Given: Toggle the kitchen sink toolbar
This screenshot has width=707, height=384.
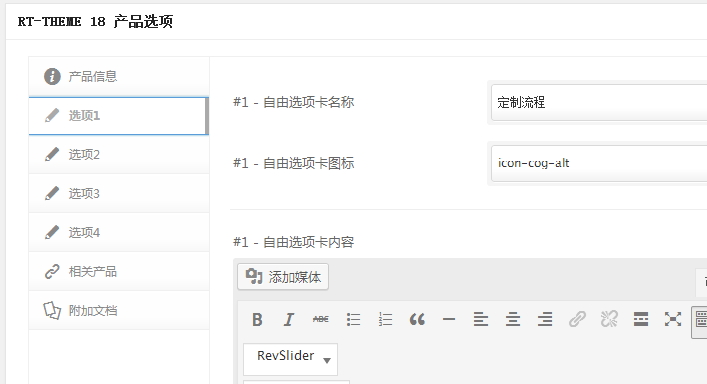Looking at the screenshot, I should click(700, 322).
